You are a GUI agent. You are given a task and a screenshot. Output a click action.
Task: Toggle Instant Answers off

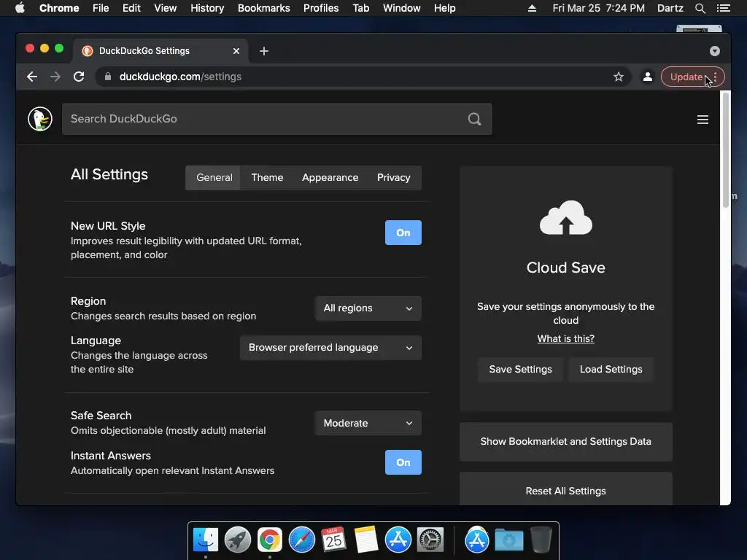point(403,462)
